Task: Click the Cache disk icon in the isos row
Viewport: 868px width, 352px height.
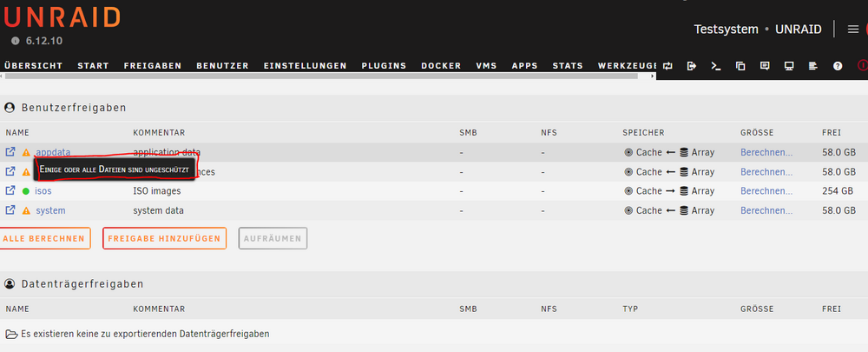Action: coord(628,190)
